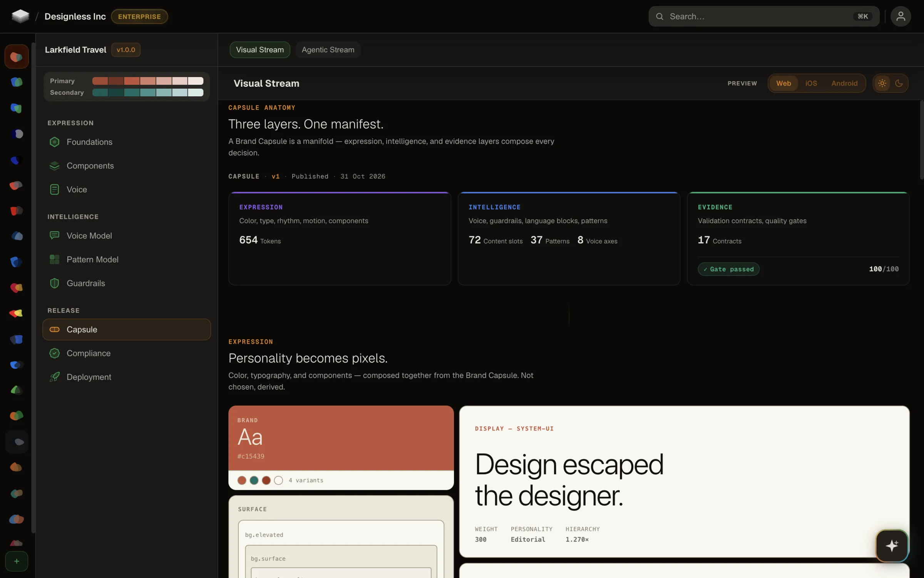Click the Larkfield Travel project title
Screen dimensions: 924x578
pyautogui.click(x=75, y=50)
